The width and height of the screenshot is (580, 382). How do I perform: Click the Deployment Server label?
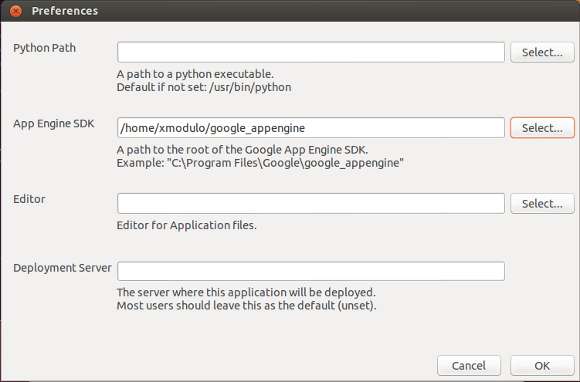[62, 268]
